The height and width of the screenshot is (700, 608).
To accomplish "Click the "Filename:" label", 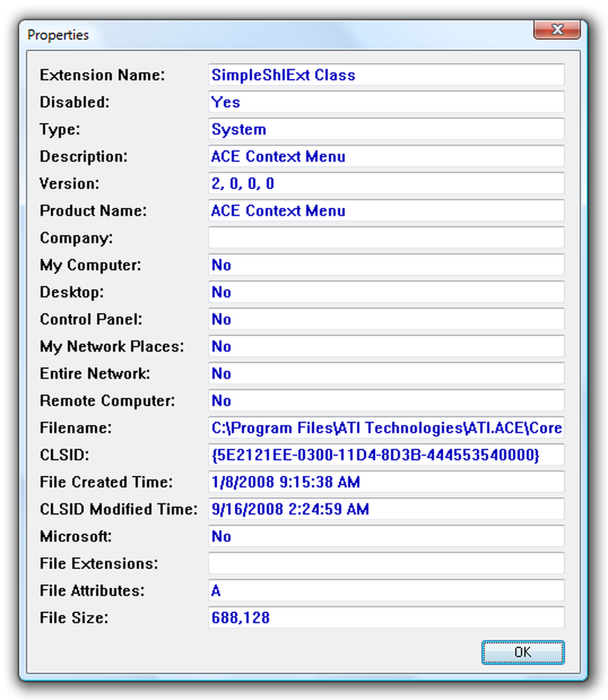I will point(76,428).
